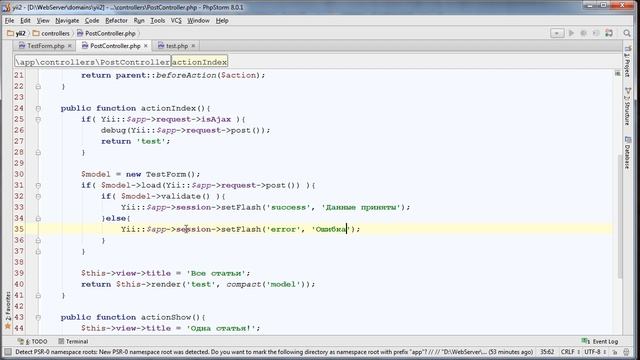Collapse the else block at line 34
Image resolution: width=640 pixels, height=360 pixels.
pos(38,218)
